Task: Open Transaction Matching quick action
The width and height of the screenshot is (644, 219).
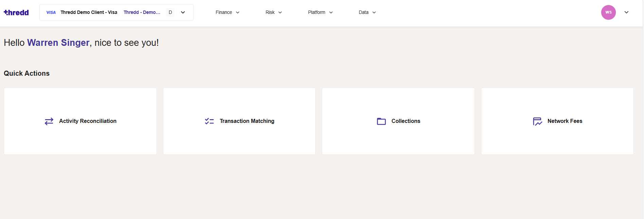Action: pos(239,121)
